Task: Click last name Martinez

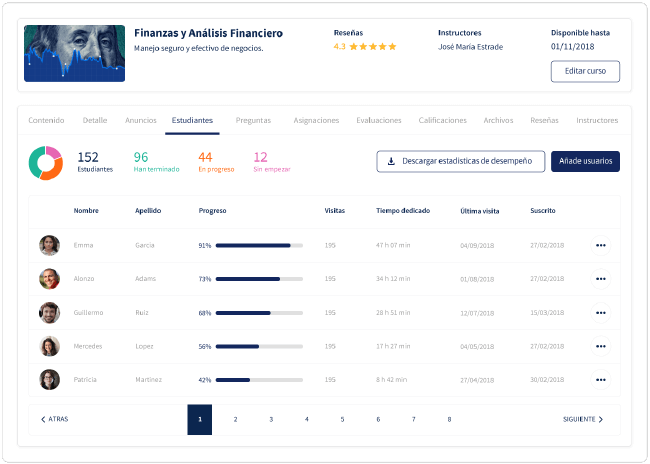Action: pyautogui.click(x=148, y=380)
